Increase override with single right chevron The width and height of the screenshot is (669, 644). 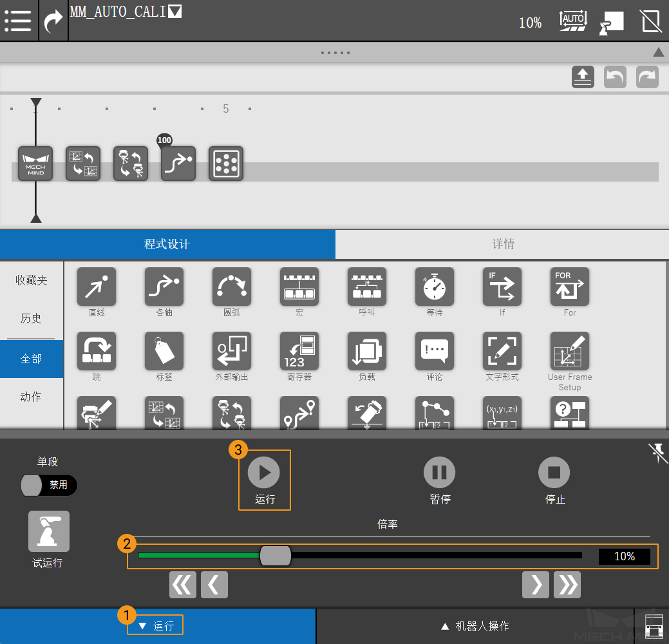(x=536, y=585)
